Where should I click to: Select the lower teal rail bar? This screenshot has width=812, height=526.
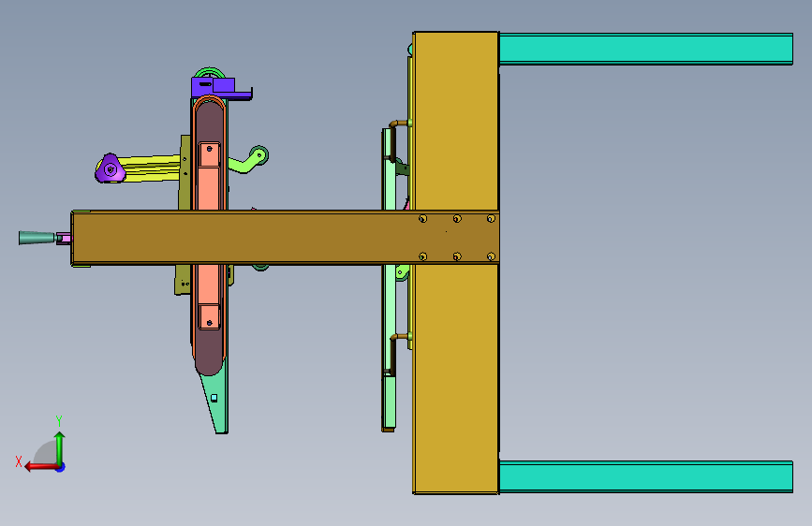[x=646, y=476]
